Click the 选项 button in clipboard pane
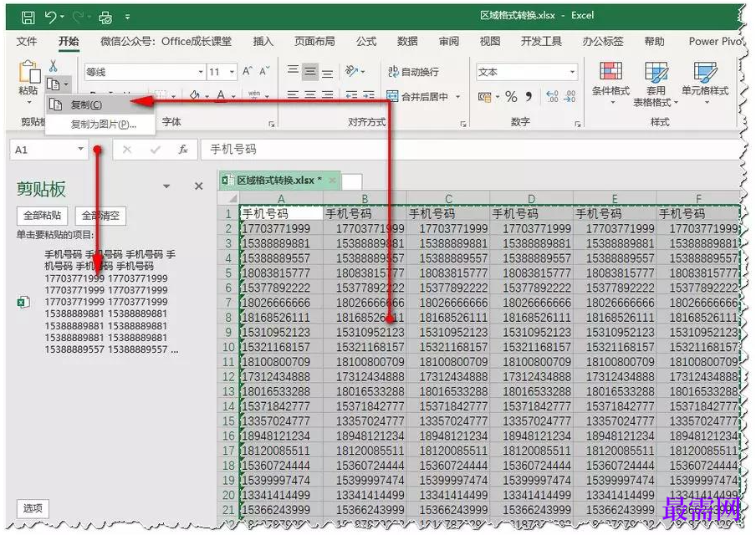756x535 pixels. pyautogui.click(x=33, y=507)
